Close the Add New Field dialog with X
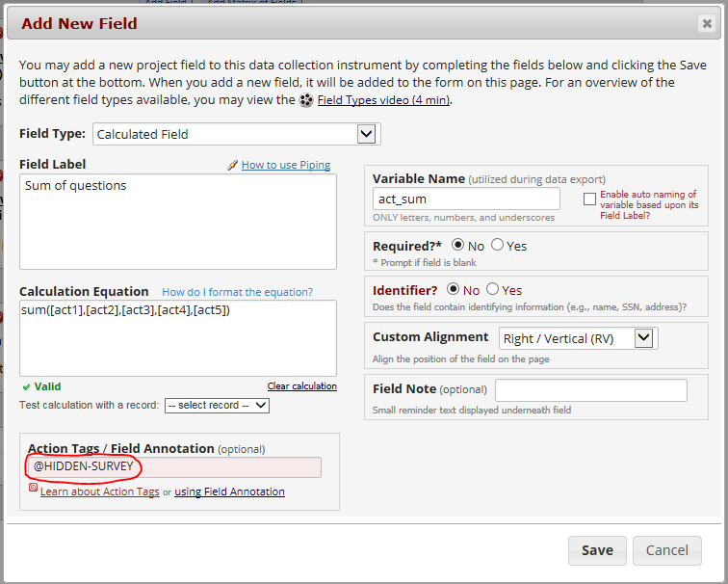This screenshot has width=728, height=584. (x=706, y=24)
